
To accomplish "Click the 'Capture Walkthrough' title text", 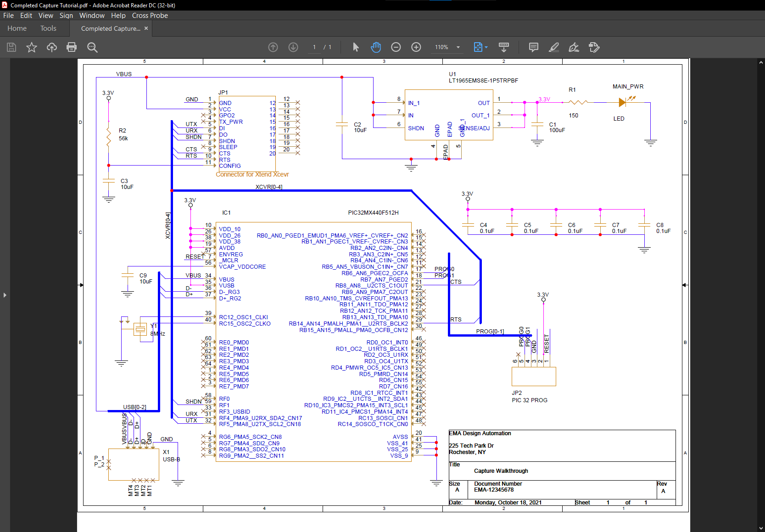I will coord(501,471).
